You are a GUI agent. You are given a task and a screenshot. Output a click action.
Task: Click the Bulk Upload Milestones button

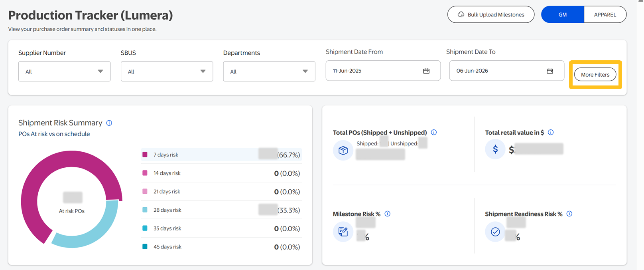click(x=491, y=14)
